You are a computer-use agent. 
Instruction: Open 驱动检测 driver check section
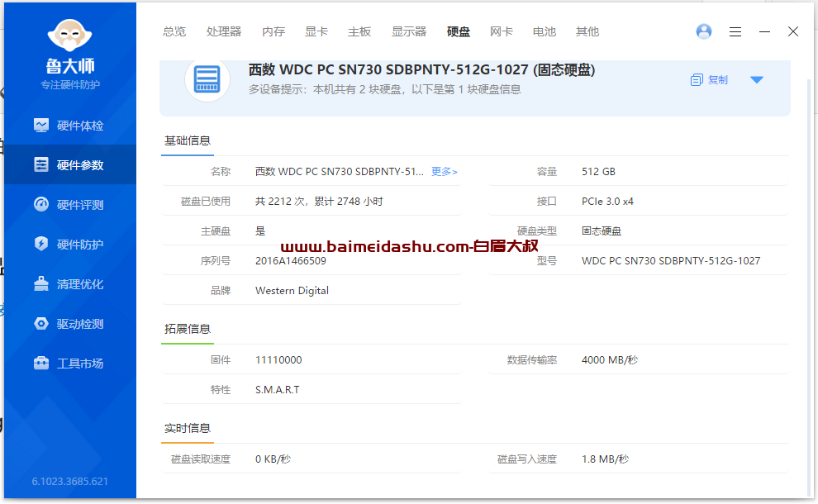(70, 324)
